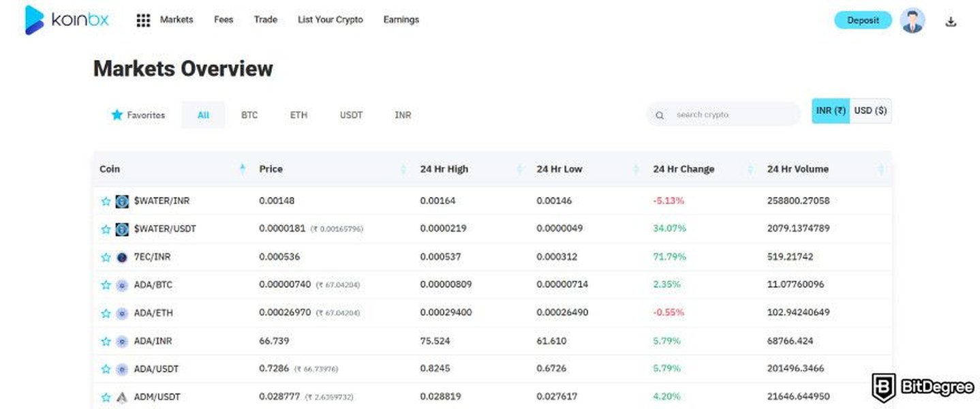Click the Markets Overview heading
This screenshot has width=980, height=409.
tap(183, 69)
